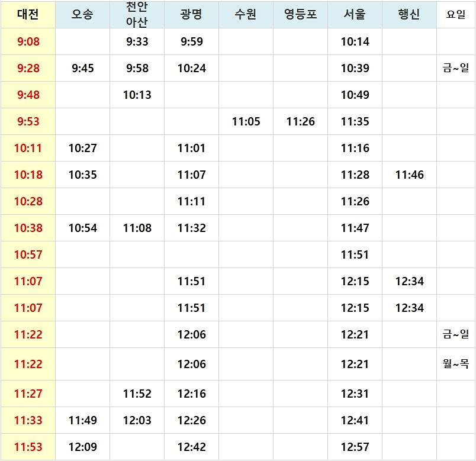Click the 행신 column header

409,14
